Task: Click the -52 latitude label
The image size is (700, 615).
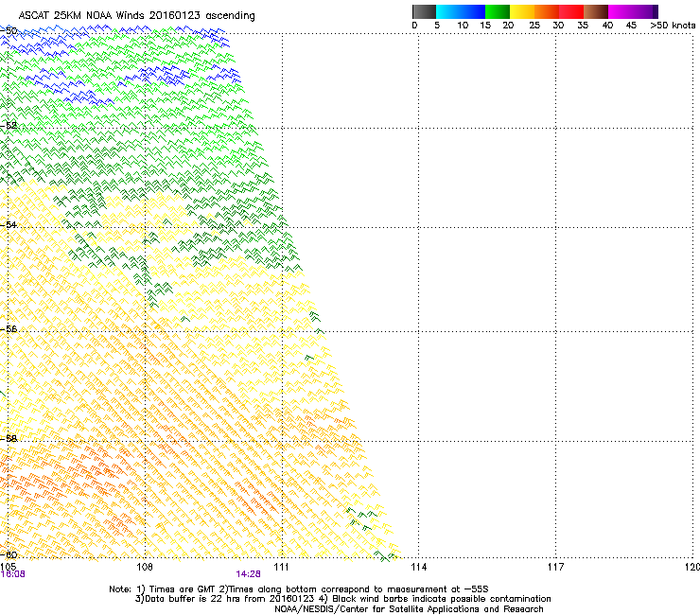Action: point(9,126)
